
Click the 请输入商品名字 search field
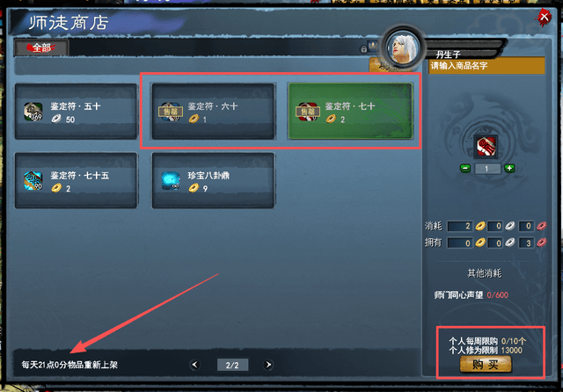point(486,66)
